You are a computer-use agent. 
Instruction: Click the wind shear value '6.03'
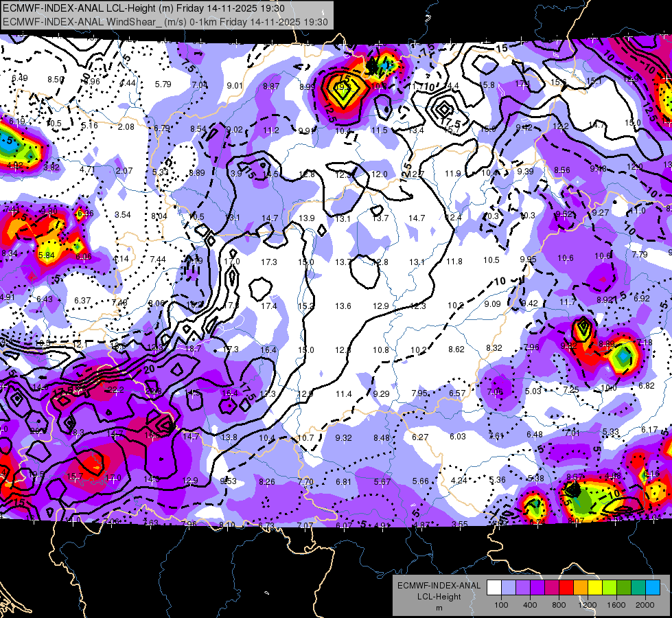point(458,436)
